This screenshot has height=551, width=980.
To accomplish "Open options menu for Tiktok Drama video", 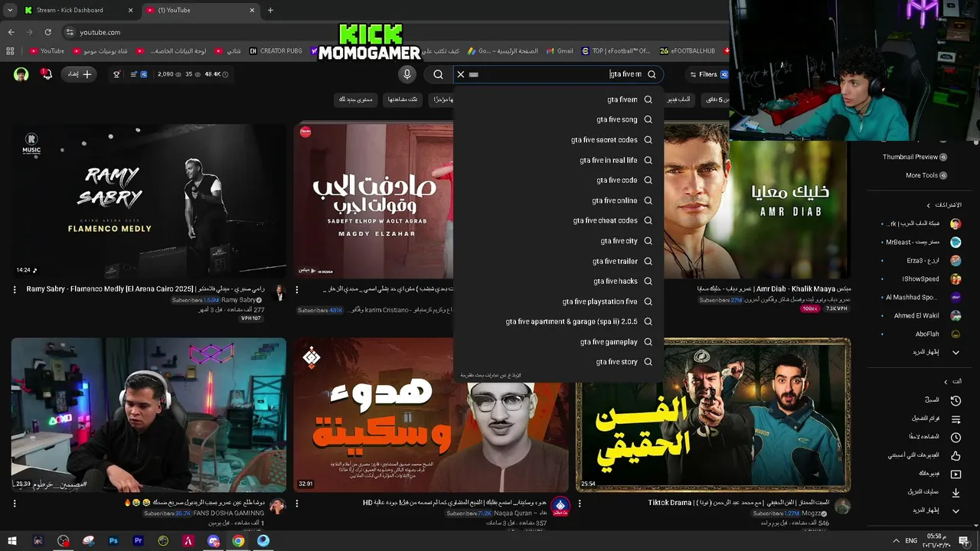I will [x=580, y=504].
